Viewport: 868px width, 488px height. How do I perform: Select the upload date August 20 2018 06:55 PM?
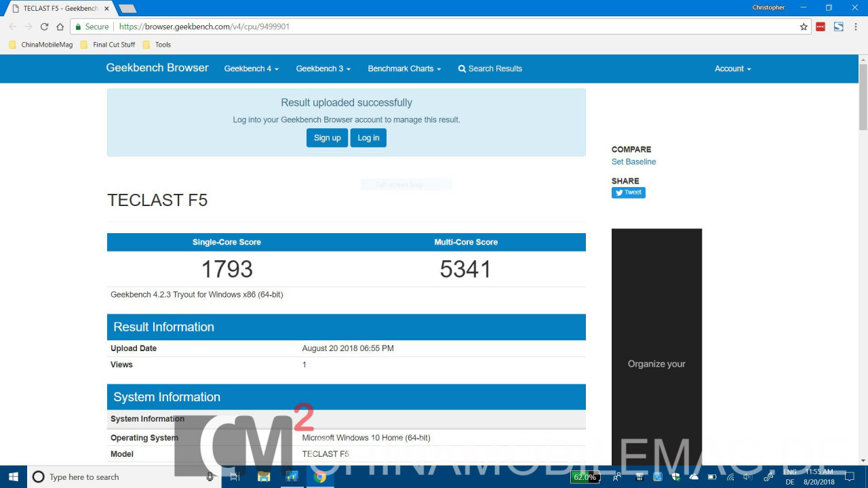pos(348,348)
